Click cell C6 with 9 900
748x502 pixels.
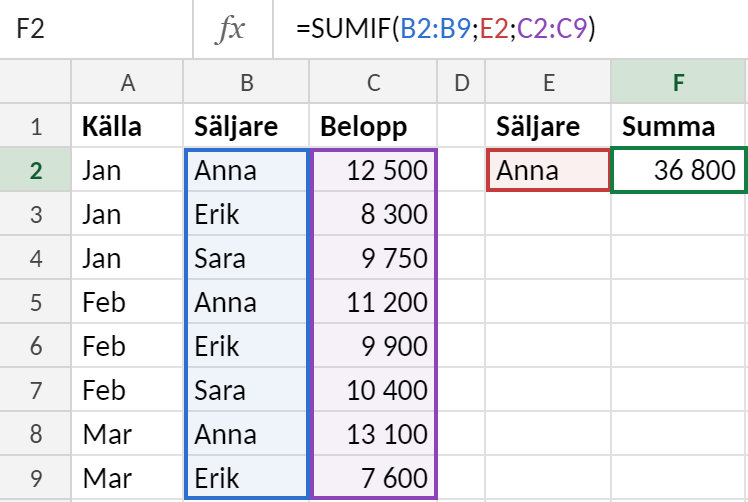(x=373, y=345)
